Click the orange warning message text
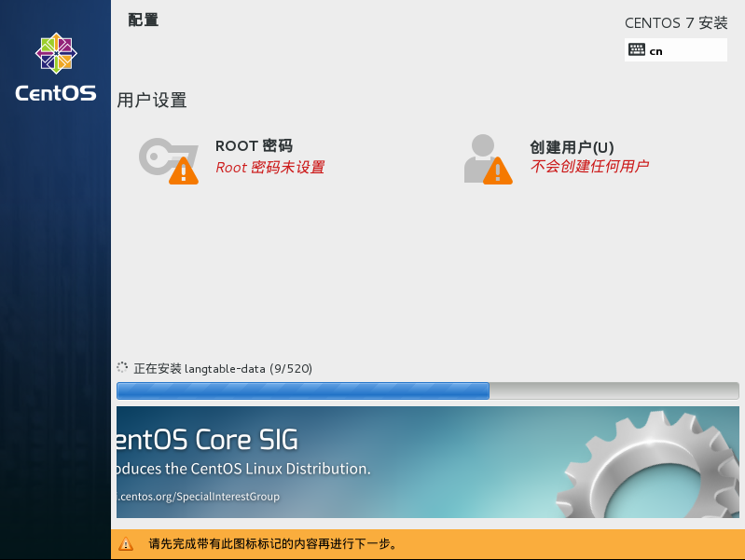The height and width of the screenshot is (560, 745). tap(272, 544)
